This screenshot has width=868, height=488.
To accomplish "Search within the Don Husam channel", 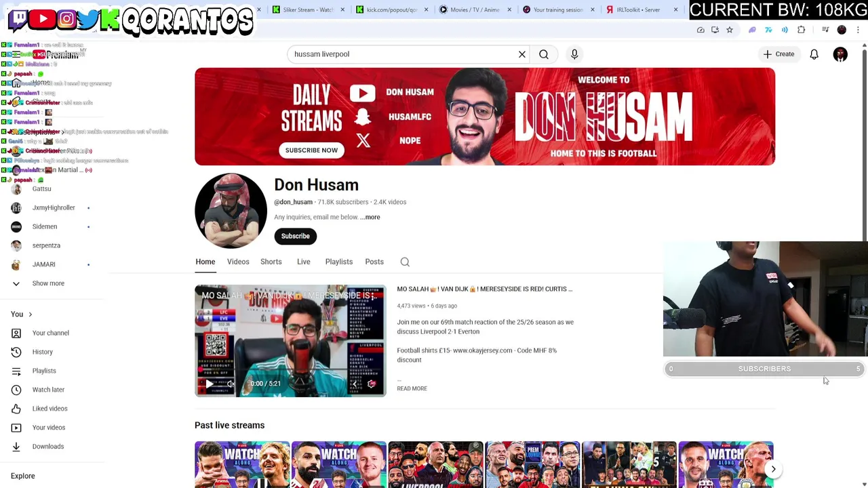I will [x=405, y=262].
